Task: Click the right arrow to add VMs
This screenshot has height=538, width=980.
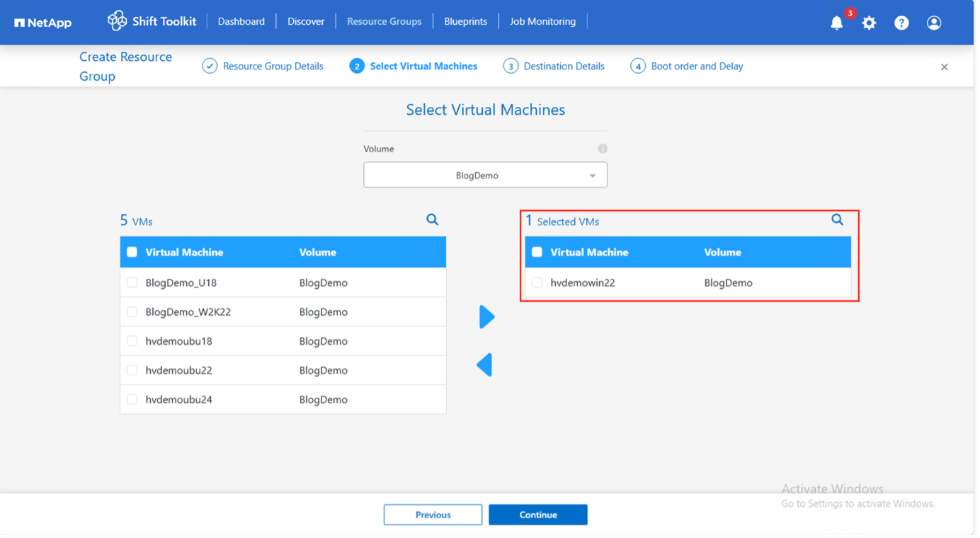Action: point(486,317)
